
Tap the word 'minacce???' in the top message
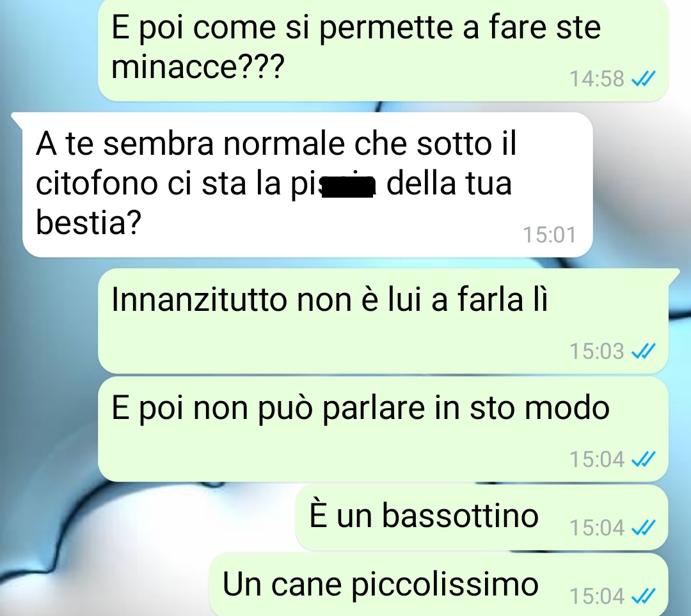tap(198, 67)
